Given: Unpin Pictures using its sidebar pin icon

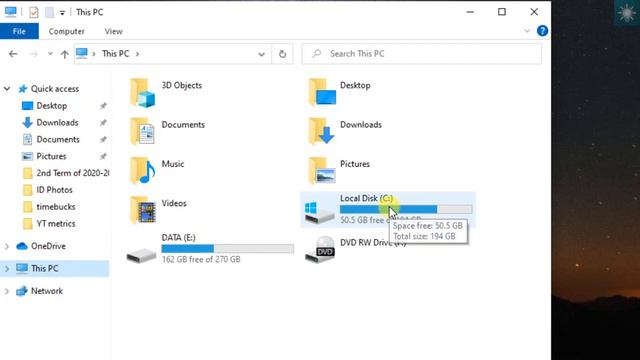Looking at the screenshot, I should (103, 156).
